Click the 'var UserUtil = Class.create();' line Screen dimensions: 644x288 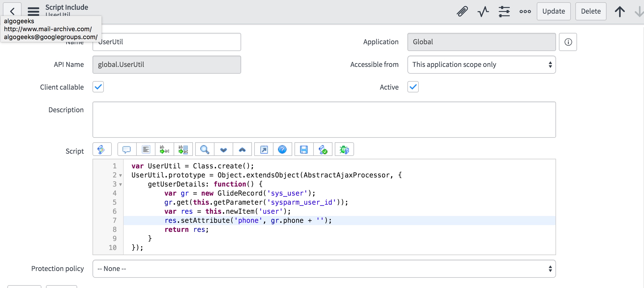(193, 166)
